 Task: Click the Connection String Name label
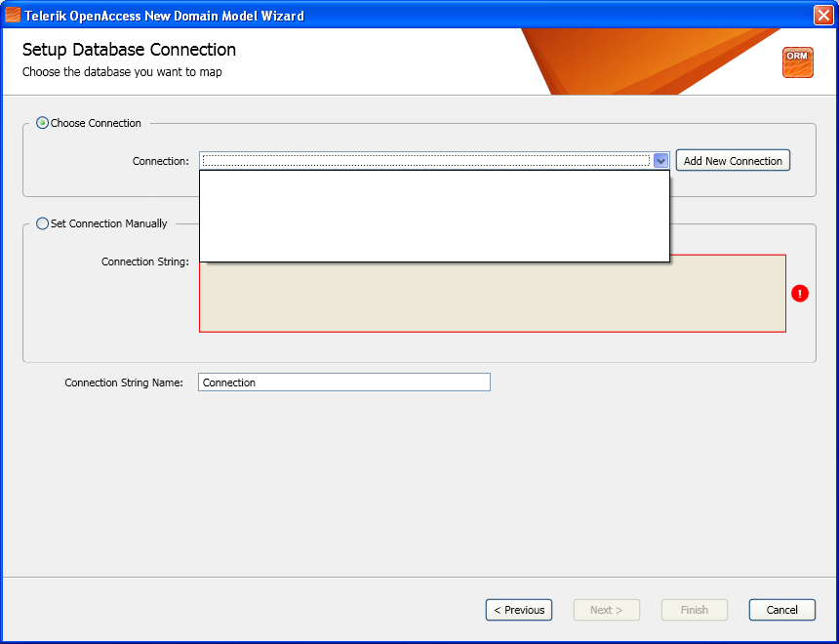124,382
